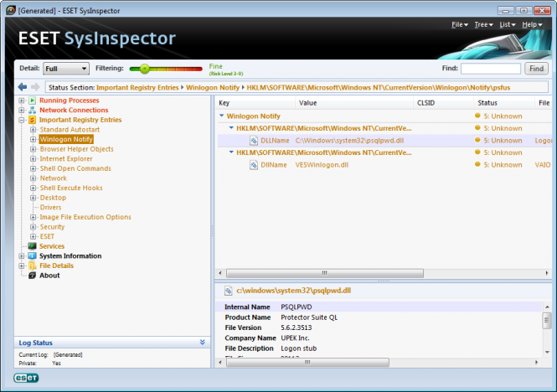The image size is (557, 392).
Task: Collapse the Important Registry Entries node
Action: tap(22, 120)
